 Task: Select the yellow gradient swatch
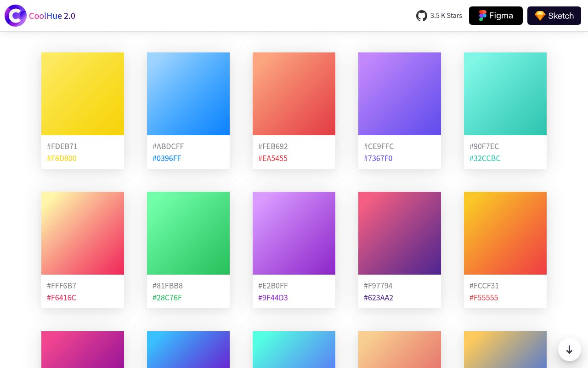(x=83, y=94)
